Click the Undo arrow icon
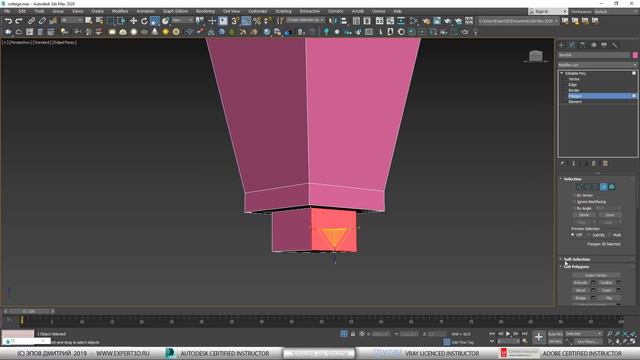Viewport: 640px width, 360px height. (8, 20)
